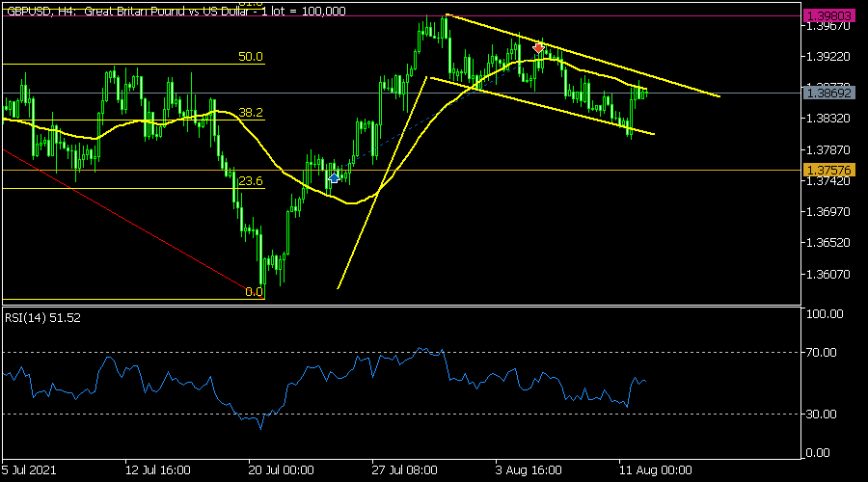The width and height of the screenshot is (868, 482).
Task: Click the RSI(14) 51.52 indicator label
Action: (x=42, y=318)
